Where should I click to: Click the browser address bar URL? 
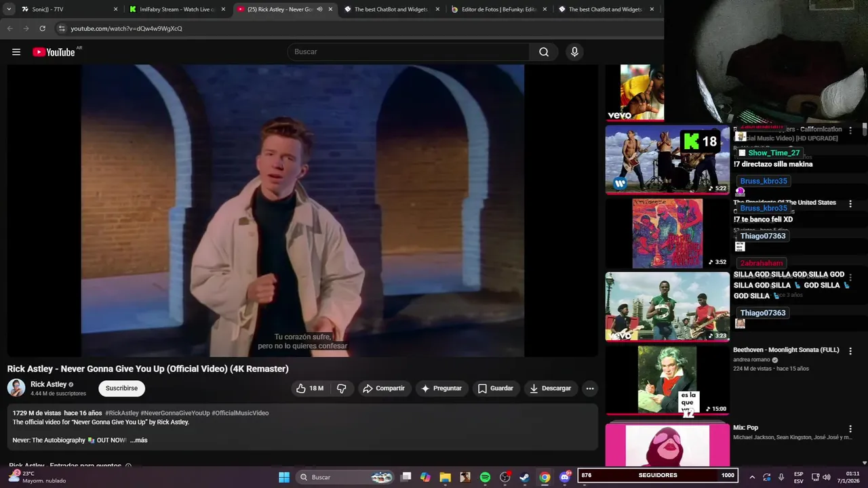(126, 28)
